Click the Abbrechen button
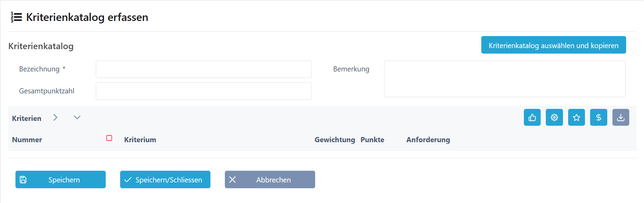This screenshot has width=644, height=203. [x=270, y=180]
